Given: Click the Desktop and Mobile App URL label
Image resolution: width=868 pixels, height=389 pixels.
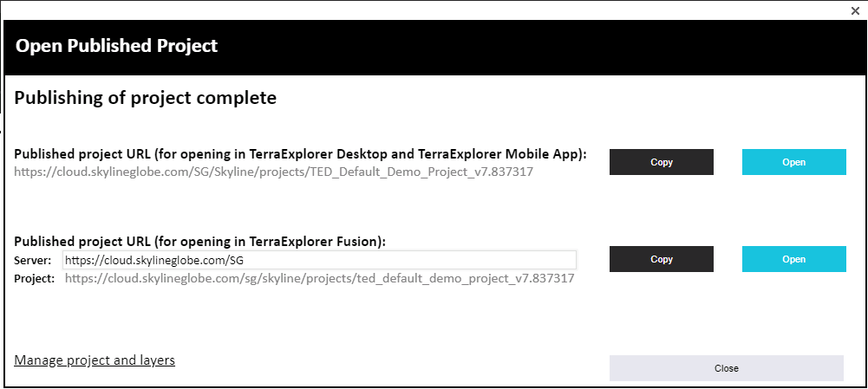Looking at the screenshot, I should tap(300, 153).
